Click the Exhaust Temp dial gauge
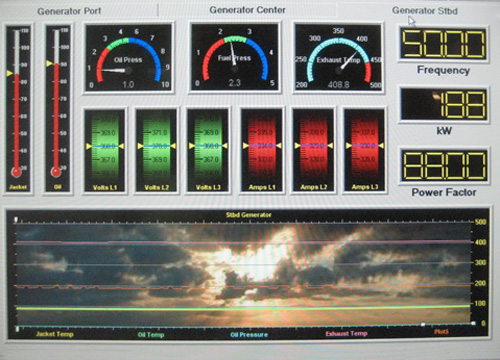Viewport: 500px width, 360px height. point(338,58)
